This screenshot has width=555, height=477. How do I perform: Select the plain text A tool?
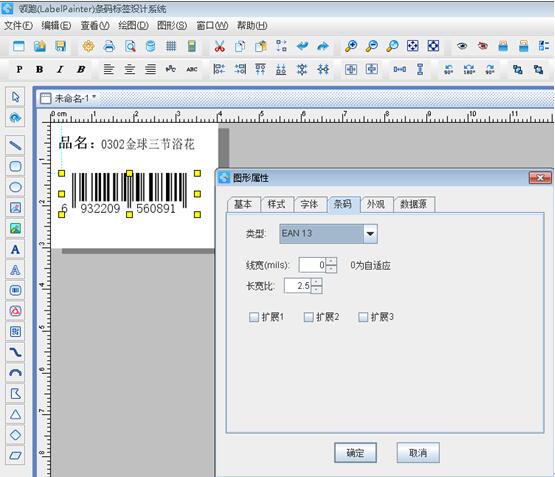tap(15, 249)
